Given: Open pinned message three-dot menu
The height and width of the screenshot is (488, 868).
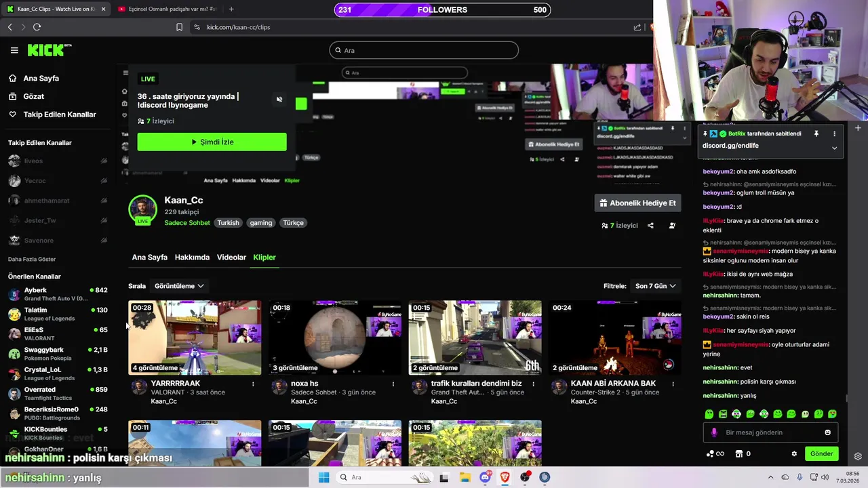Looking at the screenshot, I should click(834, 134).
